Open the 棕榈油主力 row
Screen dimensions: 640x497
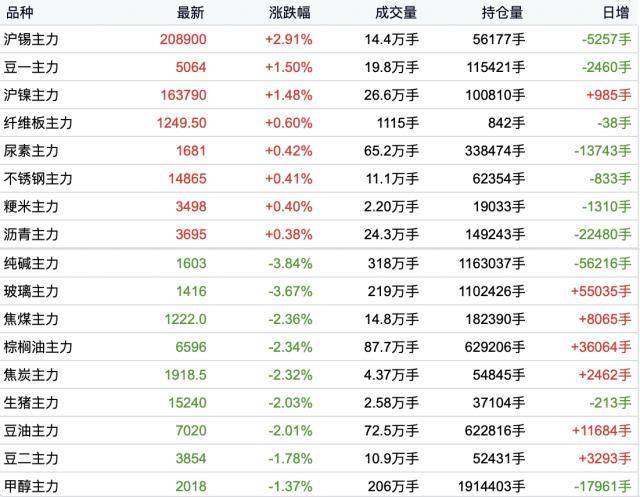(x=39, y=347)
